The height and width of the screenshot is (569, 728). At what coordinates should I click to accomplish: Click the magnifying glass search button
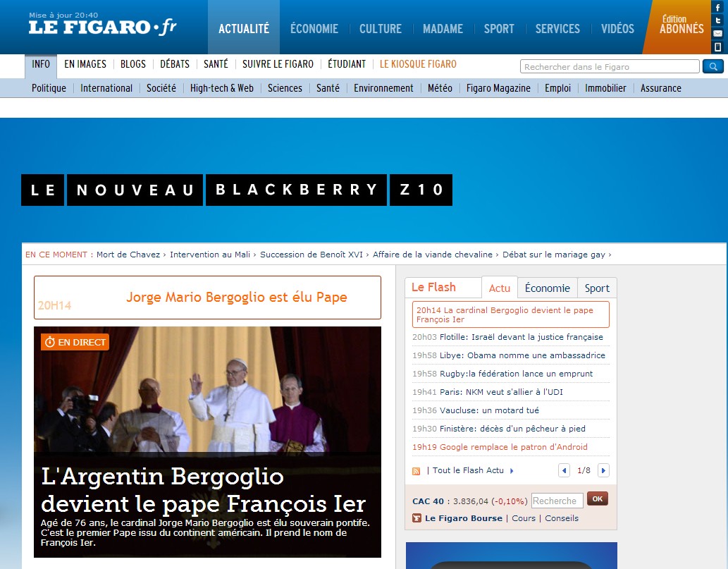click(712, 66)
